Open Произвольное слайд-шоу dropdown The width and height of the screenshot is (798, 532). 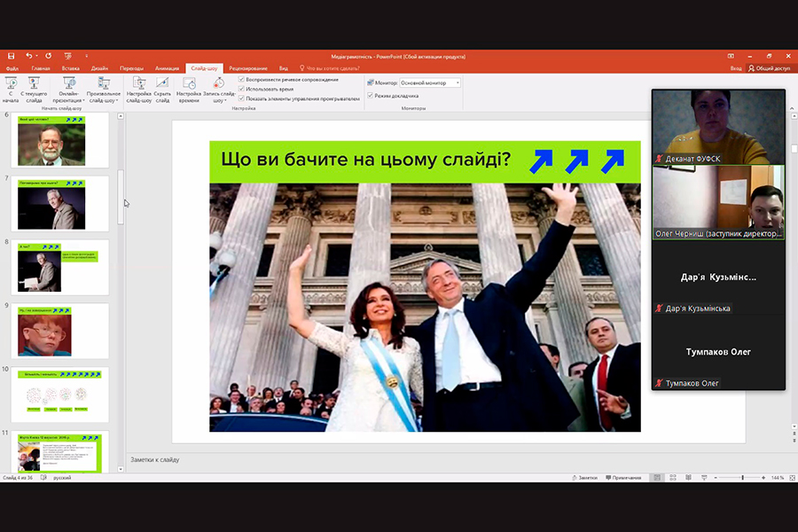(x=104, y=90)
